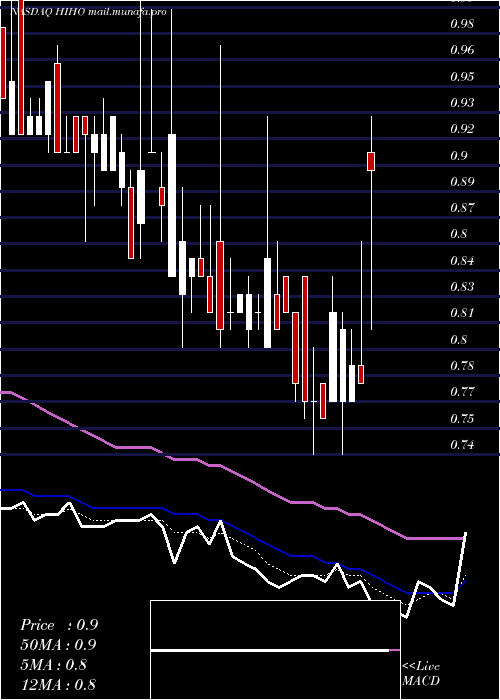The height and width of the screenshot is (700, 500).
Task: Click the pink 50MA trend line
Action: pos(232,470)
